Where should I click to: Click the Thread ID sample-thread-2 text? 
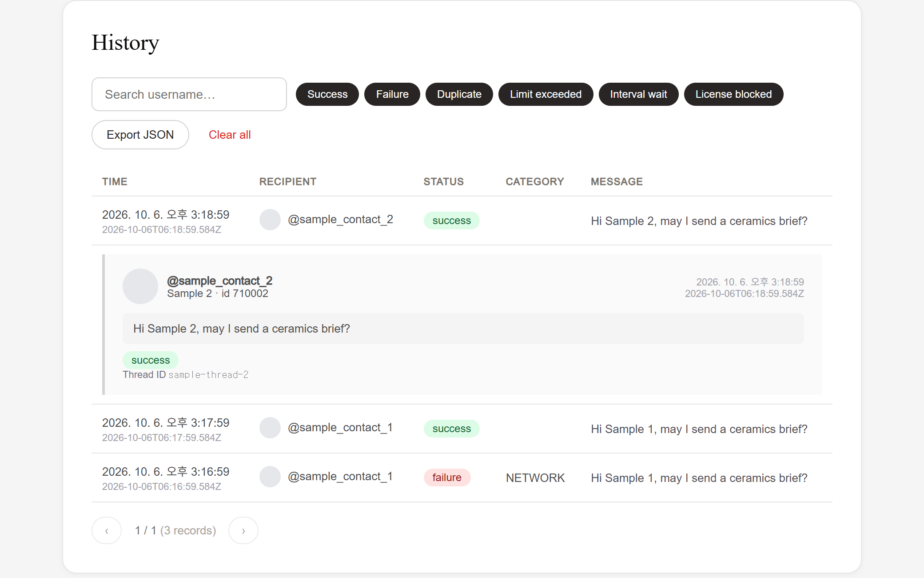(186, 375)
